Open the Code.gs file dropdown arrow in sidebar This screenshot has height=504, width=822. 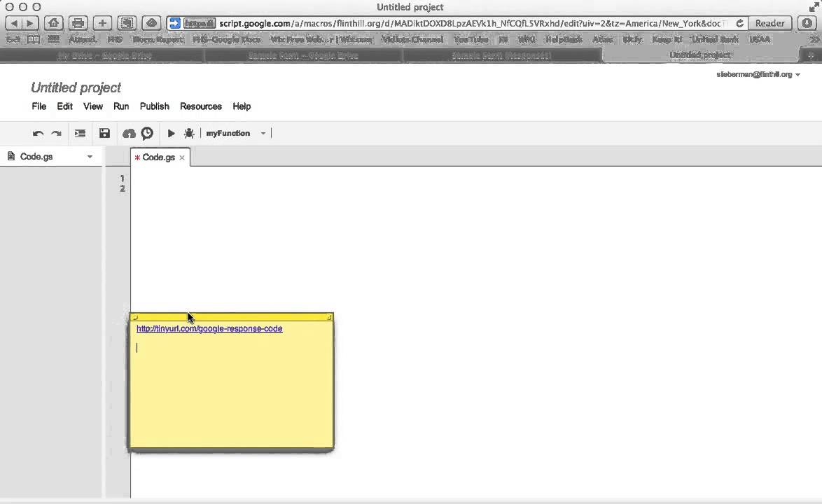(x=90, y=157)
